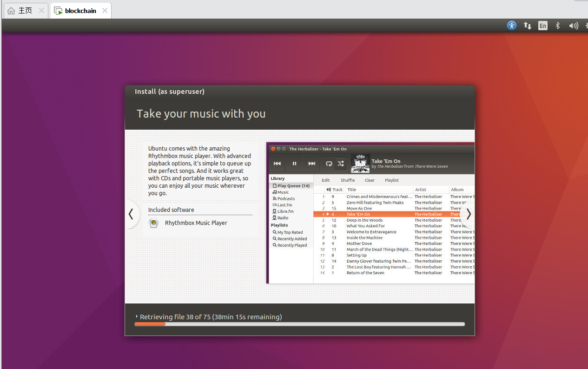Open the network connections indicator
This screenshot has height=369, width=588.
528,26
